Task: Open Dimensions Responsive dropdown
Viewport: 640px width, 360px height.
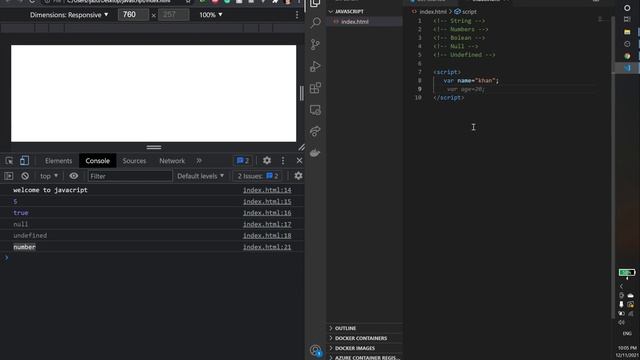Action: tap(69, 15)
